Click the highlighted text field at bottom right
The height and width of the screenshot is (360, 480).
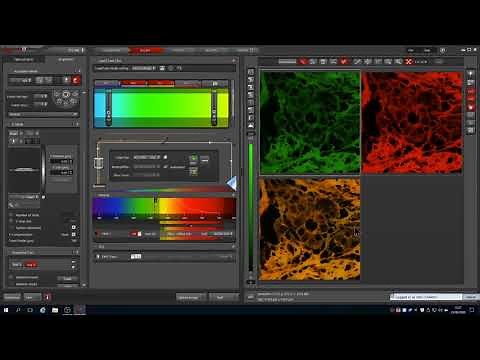tap(426, 297)
